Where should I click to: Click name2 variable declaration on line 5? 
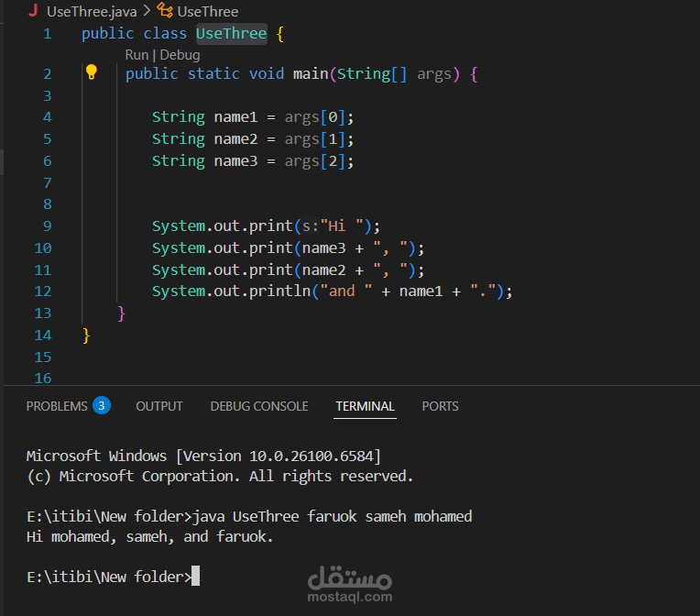coord(235,139)
